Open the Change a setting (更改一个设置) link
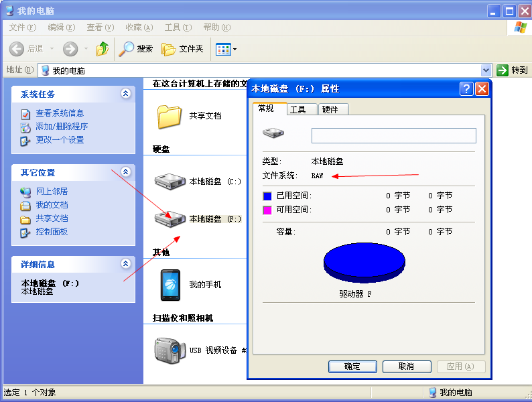The width and height of the screenshot is (532, 402). [60, 140]
